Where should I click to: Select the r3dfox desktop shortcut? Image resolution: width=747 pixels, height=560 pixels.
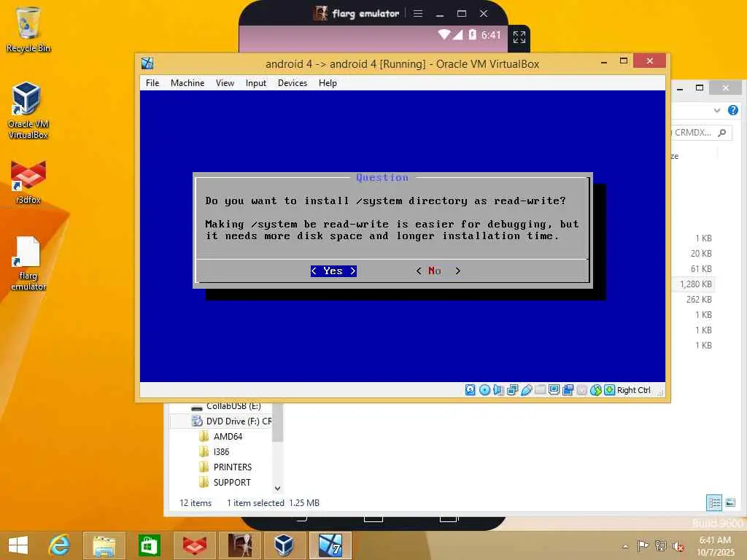point(28,182)
